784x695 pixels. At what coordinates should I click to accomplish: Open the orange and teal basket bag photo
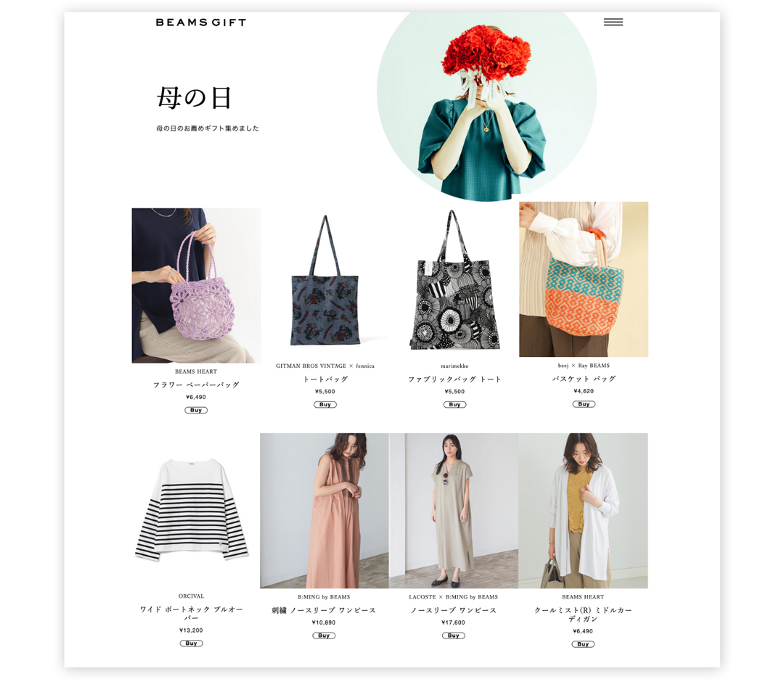click(x=584, y=279)
